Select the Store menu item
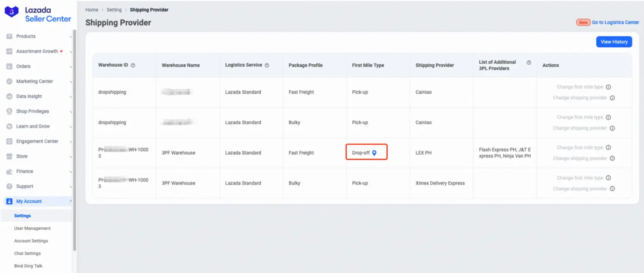644x273 pixels. [22, 156]
